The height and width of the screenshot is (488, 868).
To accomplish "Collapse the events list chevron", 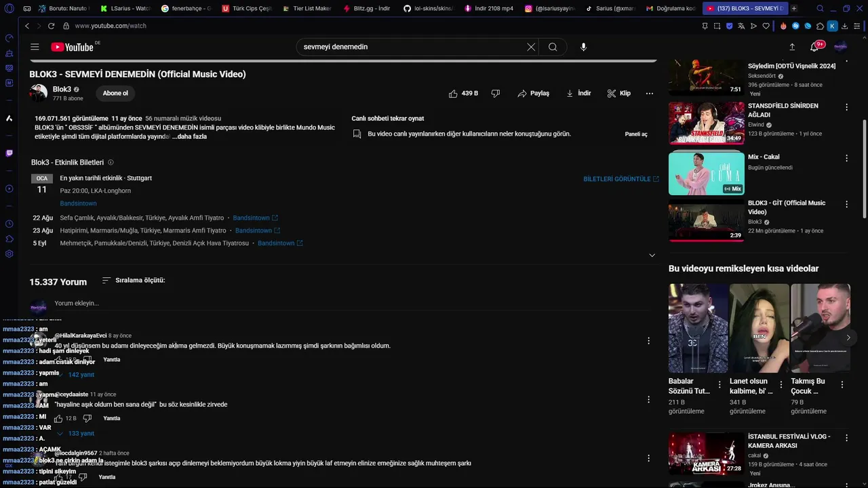I will tap(652, 256).
